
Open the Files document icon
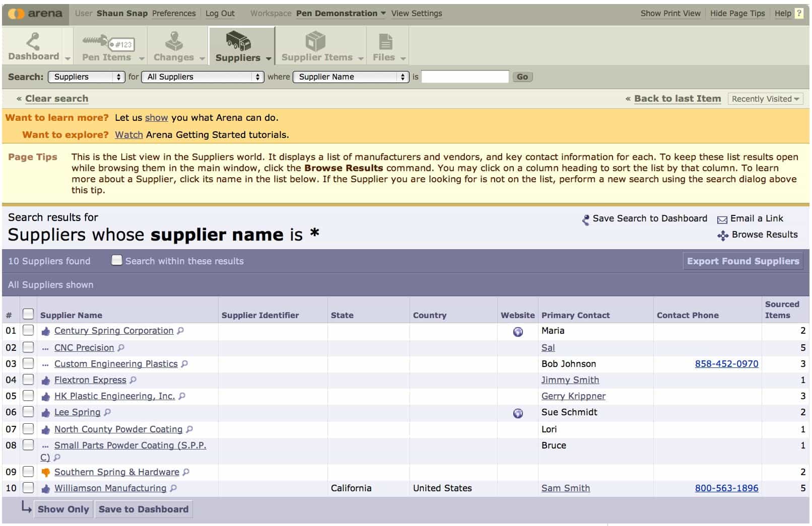(385, 41)
